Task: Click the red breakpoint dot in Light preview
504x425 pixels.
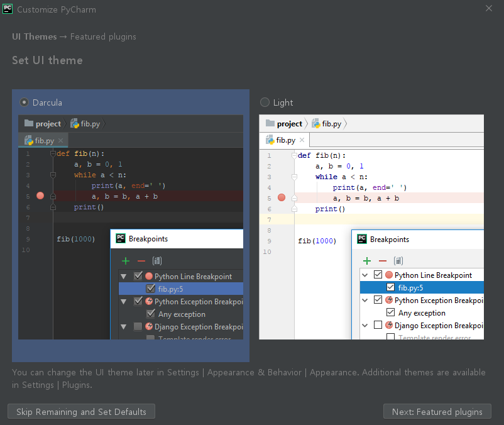Action: pos(282,197)
